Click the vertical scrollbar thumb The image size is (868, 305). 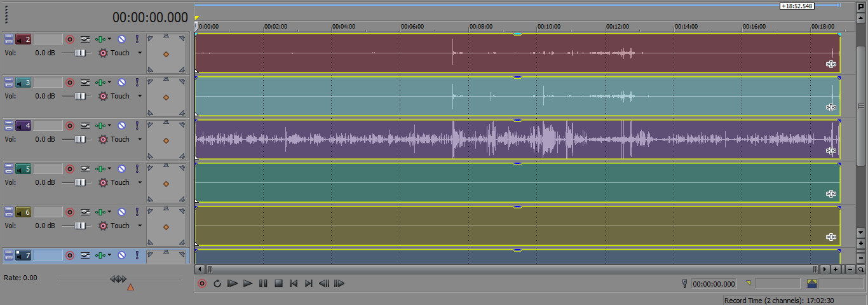(862, 106)
